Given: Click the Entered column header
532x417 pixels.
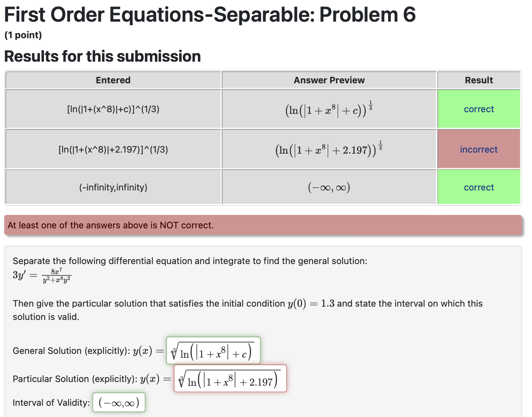Looking at the screenshot, I should click(113, 80).
